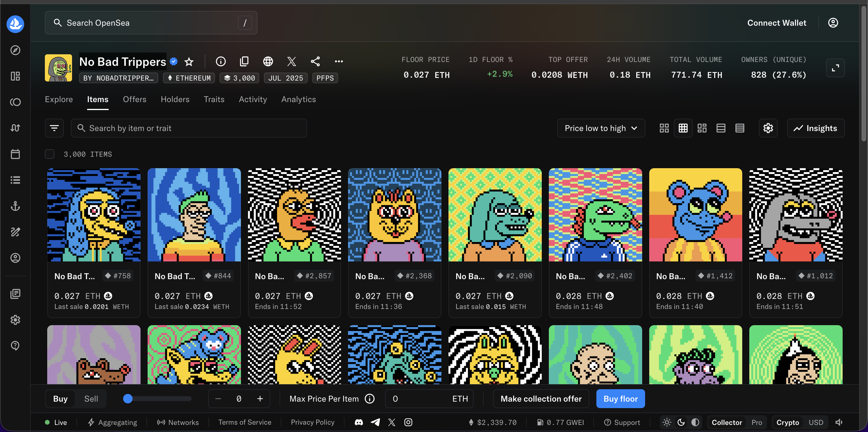Decrease sweep quantity with the minus button
The image size is (868, 432).
[218, 399]
